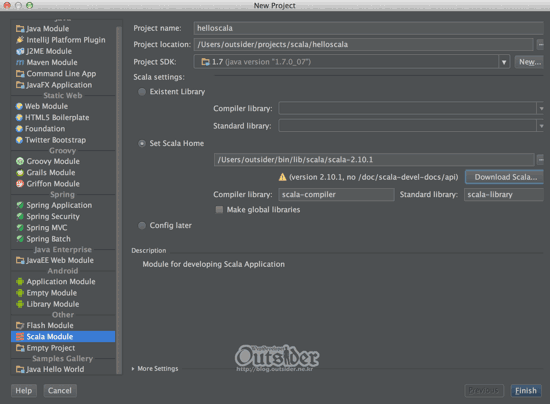The image size is (550, 404).
Task: Select the Set Scala Home radio button
Action: (x=142, y=143)
